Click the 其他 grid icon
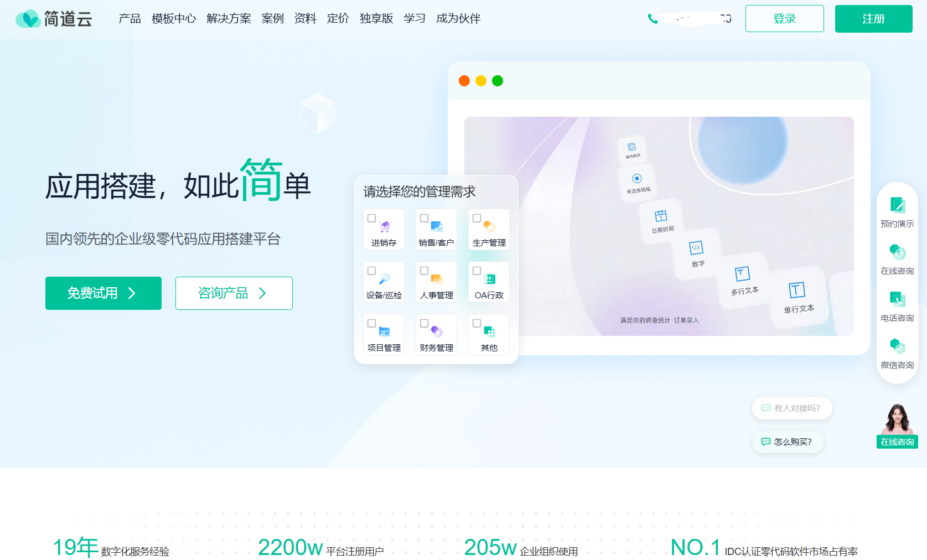 (x=489, y=331)
